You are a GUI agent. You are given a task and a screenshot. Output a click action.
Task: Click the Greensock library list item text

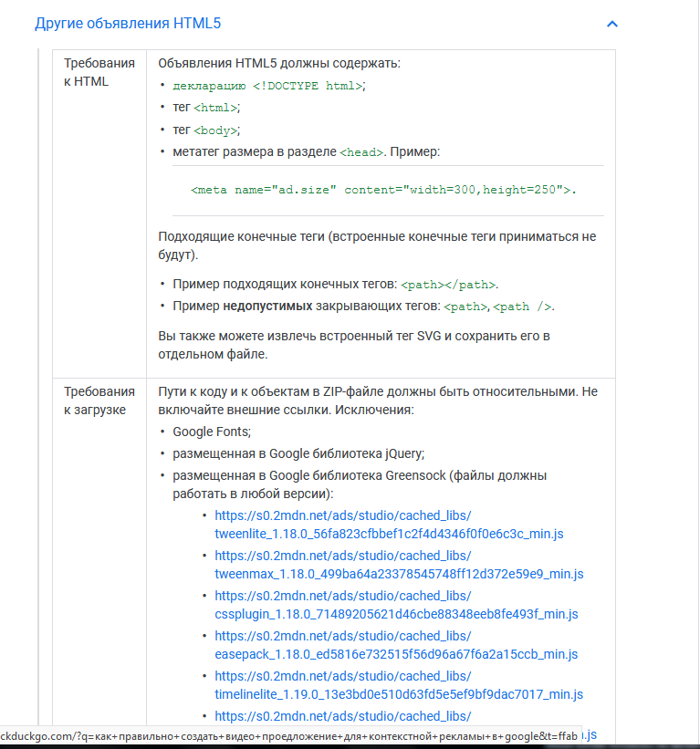360,484
